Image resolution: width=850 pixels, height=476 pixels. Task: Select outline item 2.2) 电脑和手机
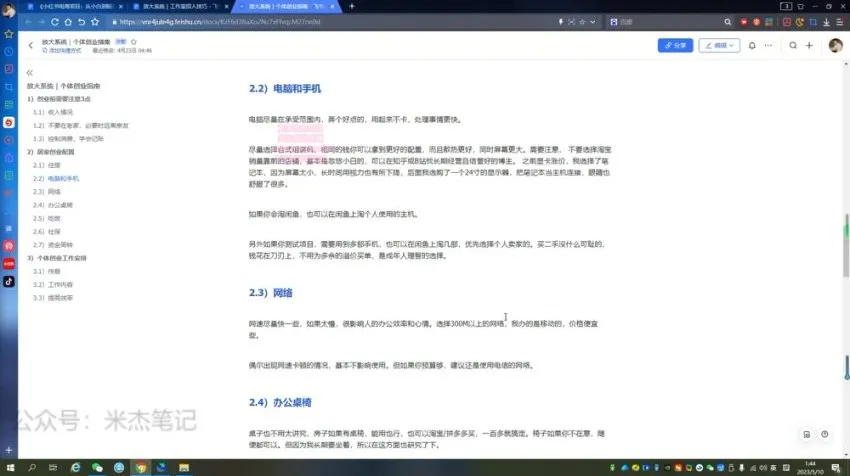click(56, 178)
